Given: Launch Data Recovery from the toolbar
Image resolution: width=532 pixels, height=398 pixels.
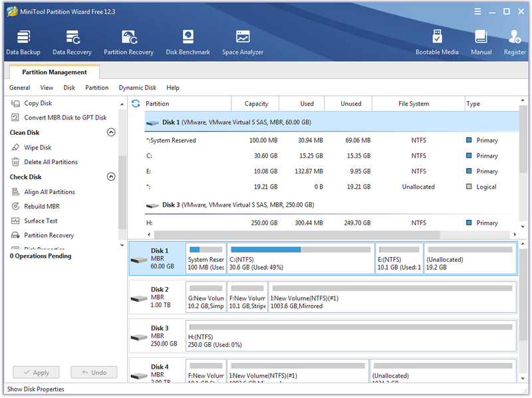Looking at the screenshot, I should point(72,43).
